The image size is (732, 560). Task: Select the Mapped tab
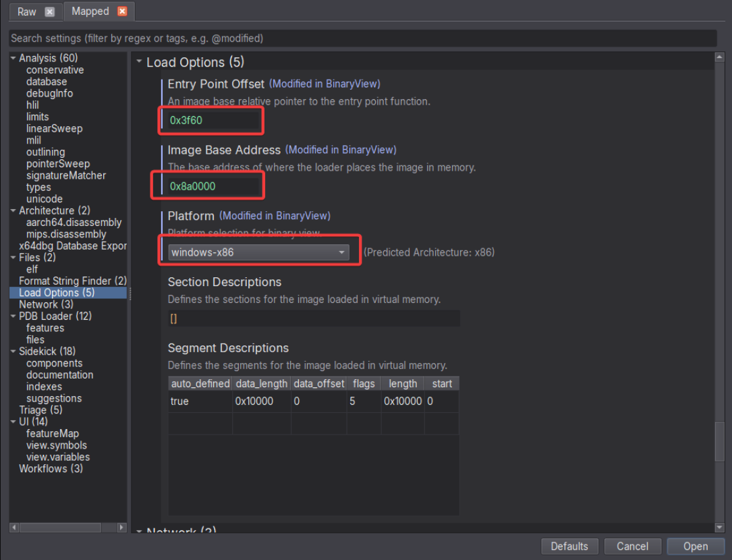[x=90, y=11]
